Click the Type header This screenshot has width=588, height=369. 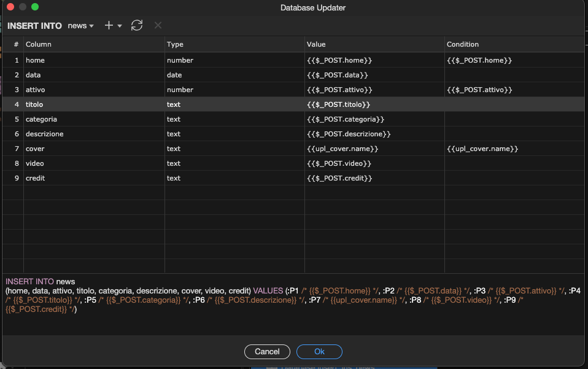[x=174, y=44]
